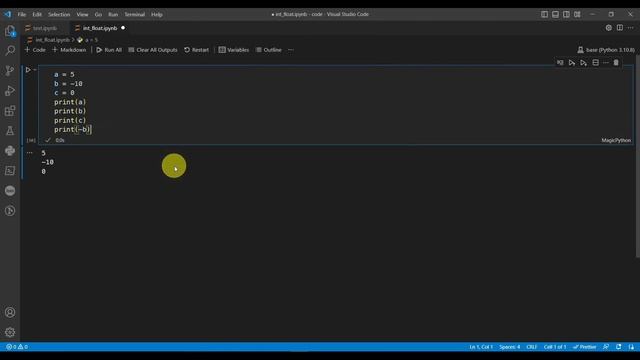Click Clear All Outputs
Image resolution: width=640 pixels, height=360 pixels.
(153, 50)
